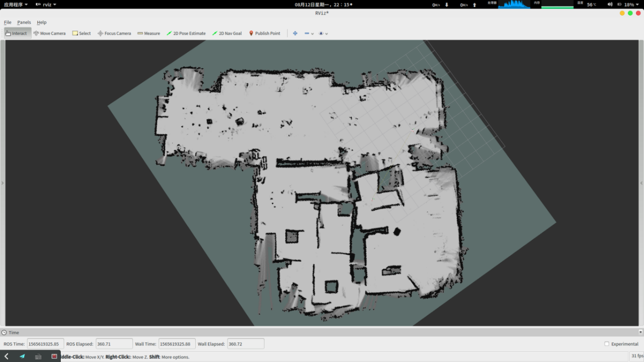The image size is (644, 362).
Task: Click the blue plus add-tool icon
Action: (295, 33)
